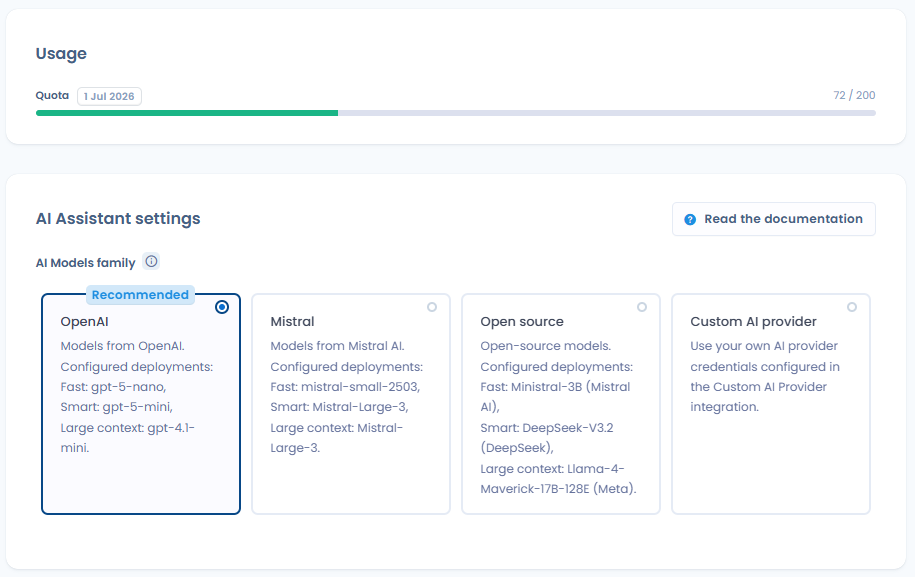Select the Open source radio button
This screenshot has height=577, width=915.
(x=642, y=307)
